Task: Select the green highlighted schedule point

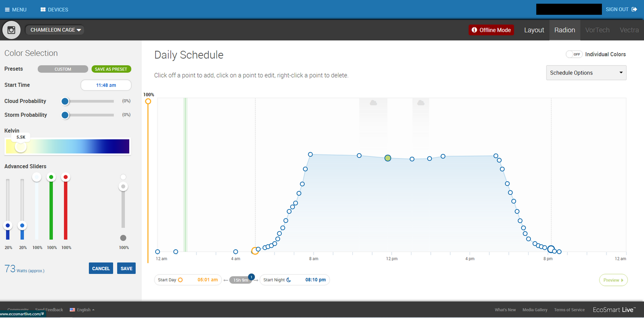Action: (388, 158)
